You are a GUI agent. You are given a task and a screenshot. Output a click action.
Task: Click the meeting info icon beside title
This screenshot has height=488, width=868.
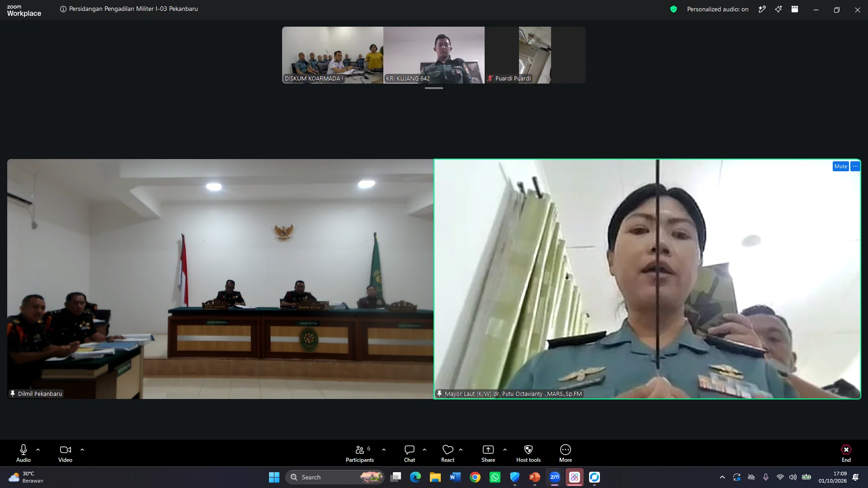(63, 9)
